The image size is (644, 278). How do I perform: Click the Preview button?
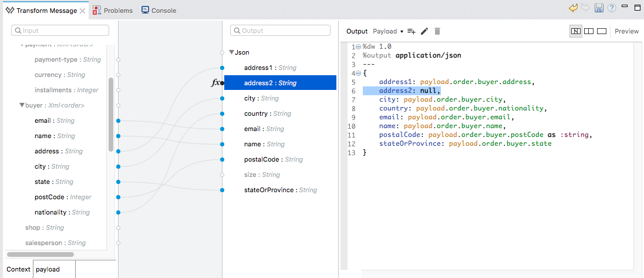pos(626,31)
